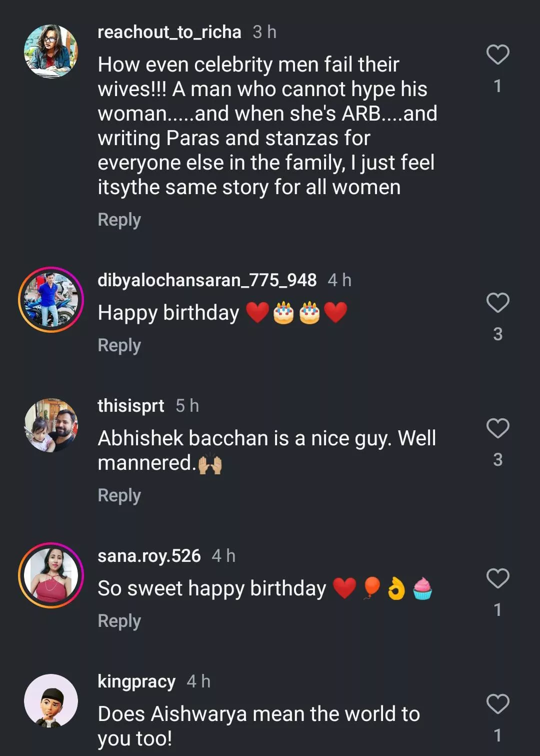
Task: Open the kingpracy username link
Action: tap(136, 681)
